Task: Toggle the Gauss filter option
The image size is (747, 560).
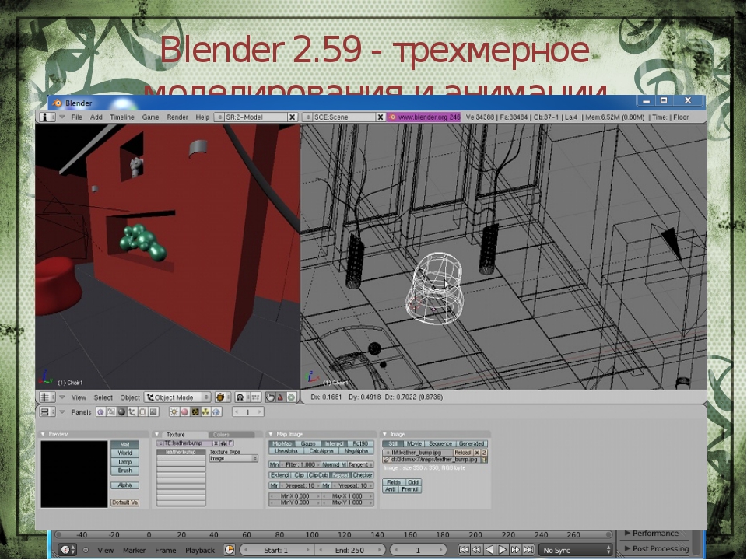Action: [x=308, y=443]
